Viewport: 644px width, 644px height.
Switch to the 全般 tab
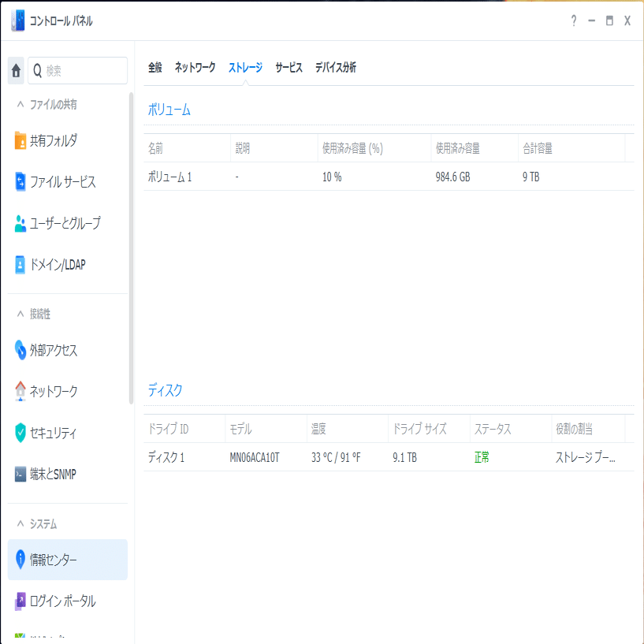154,68
